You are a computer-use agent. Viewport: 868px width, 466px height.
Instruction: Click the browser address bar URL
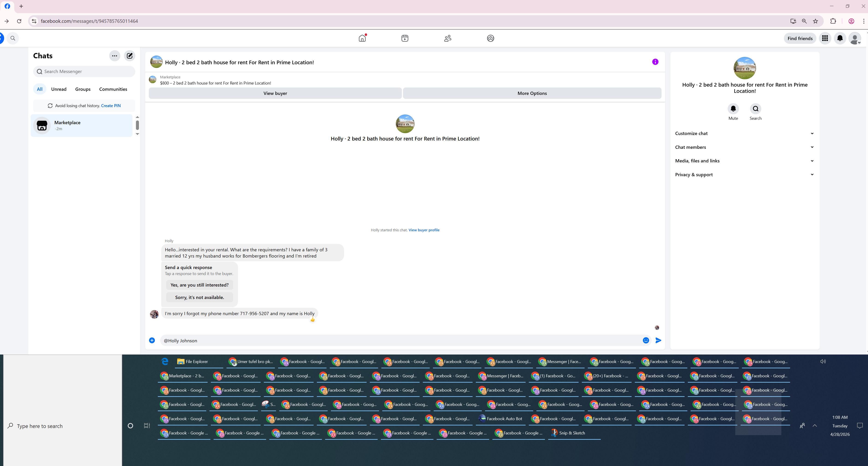(x=89, y=21)
